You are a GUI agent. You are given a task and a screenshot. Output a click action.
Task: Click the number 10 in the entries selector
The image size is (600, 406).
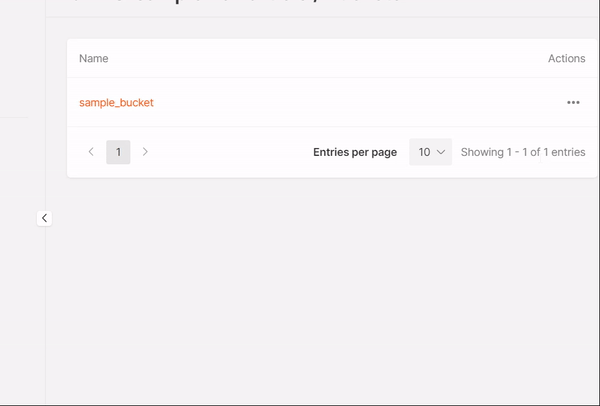point(424,152)
